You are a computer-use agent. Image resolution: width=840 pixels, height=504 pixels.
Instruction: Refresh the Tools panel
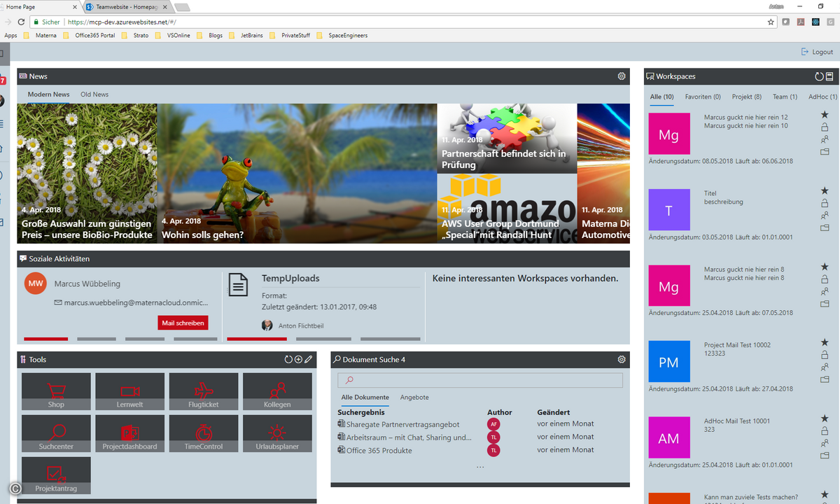(x=288, y=359)
